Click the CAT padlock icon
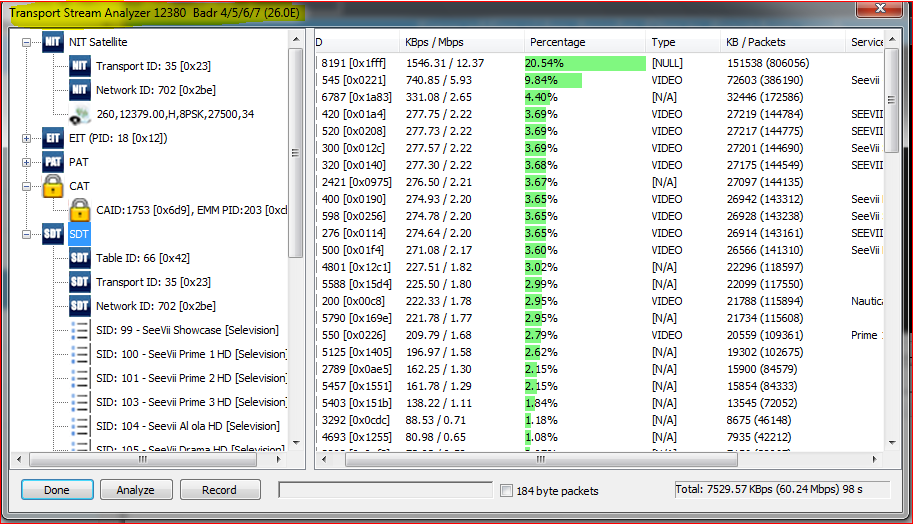 click(53, 186)
